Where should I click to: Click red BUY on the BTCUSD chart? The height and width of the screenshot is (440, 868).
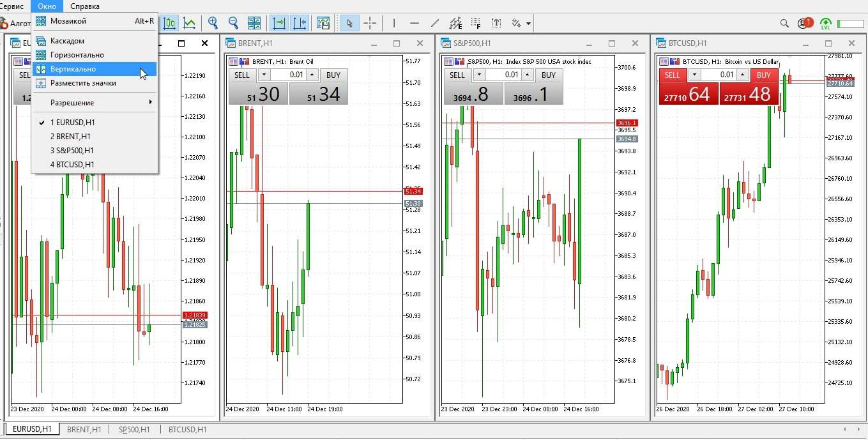click(x=764, y=75)
